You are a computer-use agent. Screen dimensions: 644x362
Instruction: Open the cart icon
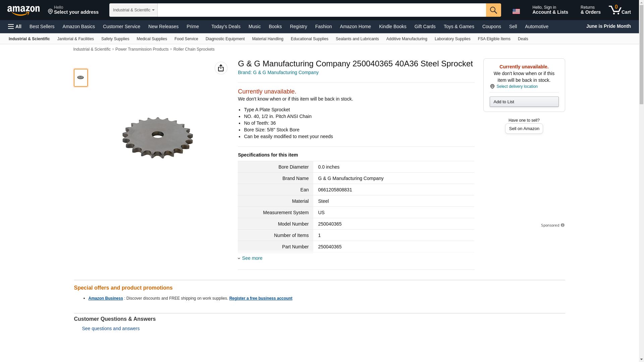click(620, 10)
